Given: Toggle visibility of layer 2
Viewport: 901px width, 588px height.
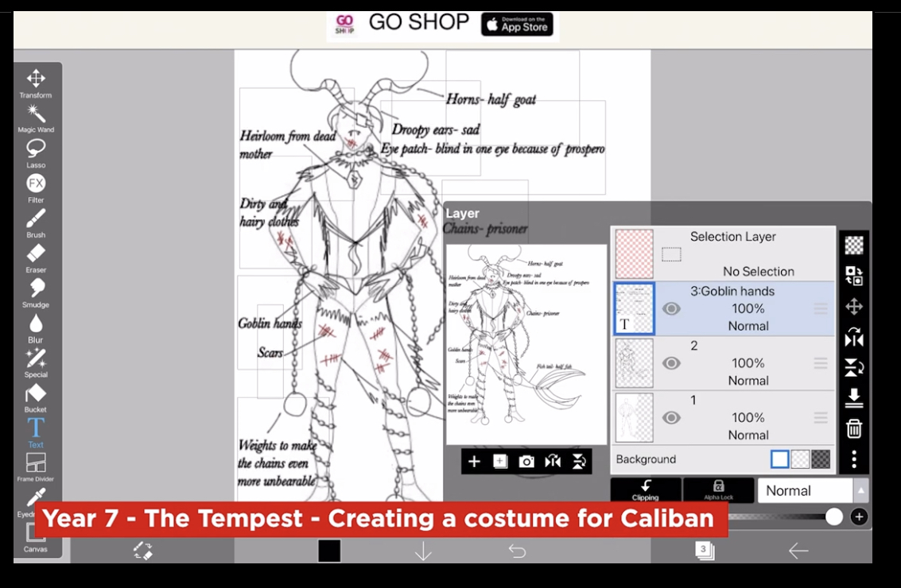Looking at the screenshot, I should pos(671,363).
